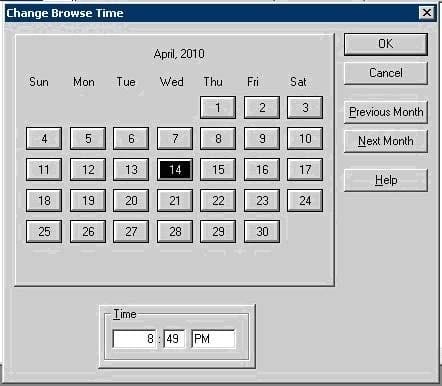Viewport: 442px width, 386px height.
Task: Close the dialog with the X button
Action: click(427, 13)
